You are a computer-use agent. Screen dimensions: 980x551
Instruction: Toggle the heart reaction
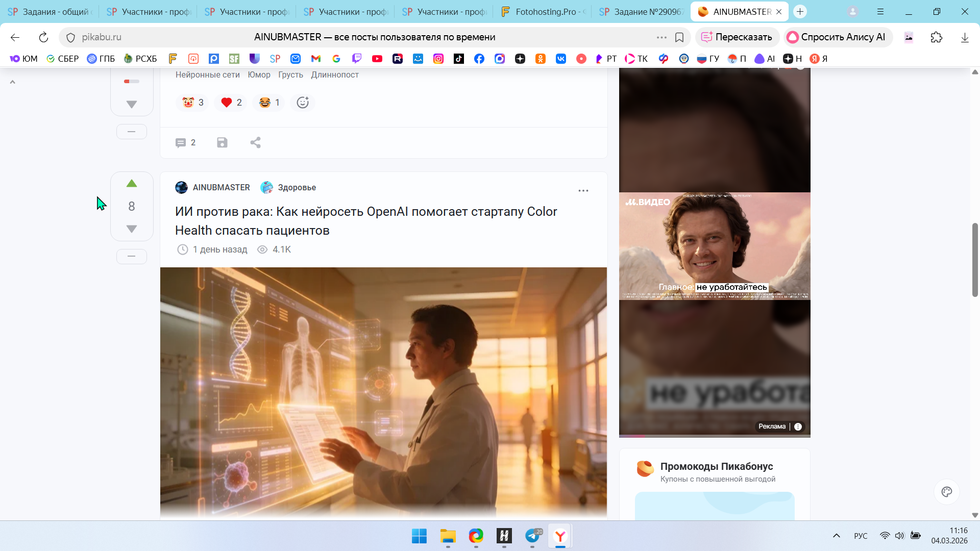[231, 103]
